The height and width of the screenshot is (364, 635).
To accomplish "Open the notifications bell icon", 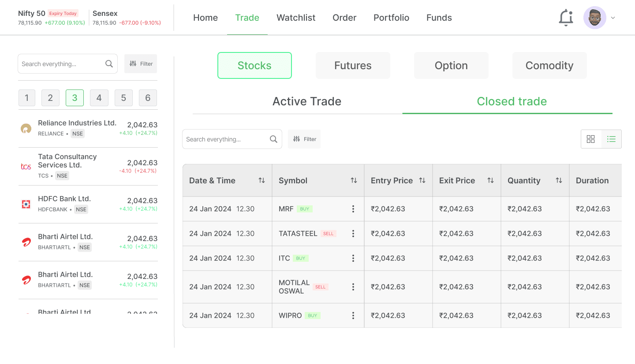I will tap(566, 18).
